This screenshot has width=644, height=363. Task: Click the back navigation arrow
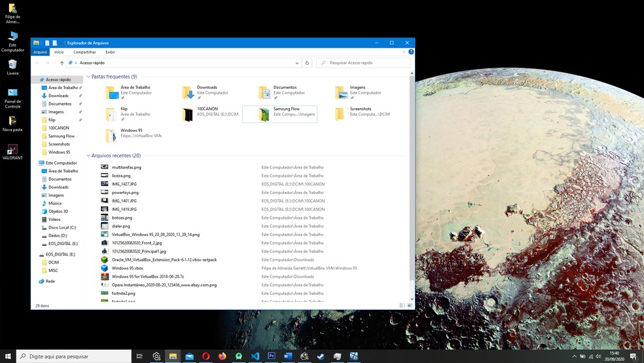coord(37,63)
